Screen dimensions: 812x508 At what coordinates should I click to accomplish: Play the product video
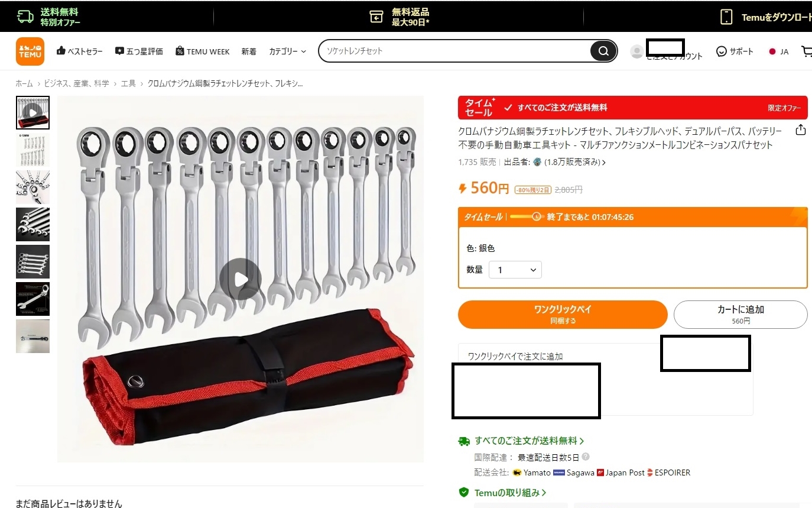click(240, 279)
